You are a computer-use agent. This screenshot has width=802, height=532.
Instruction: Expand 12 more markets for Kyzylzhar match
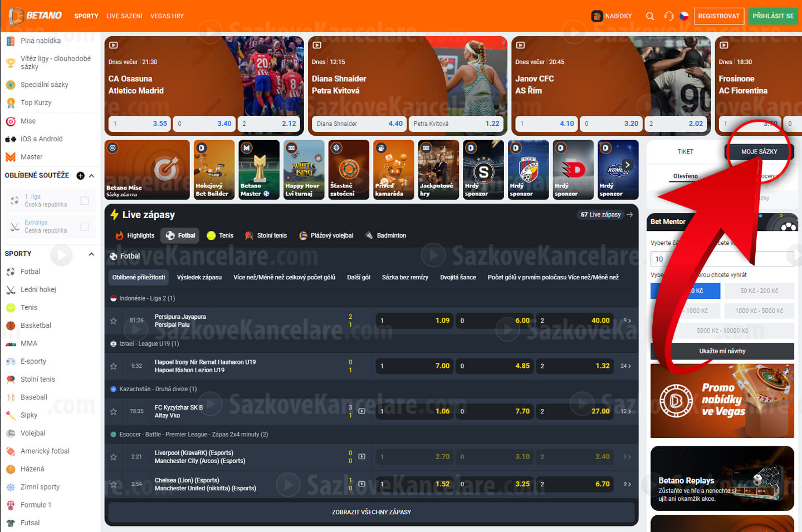click(626, 411)
